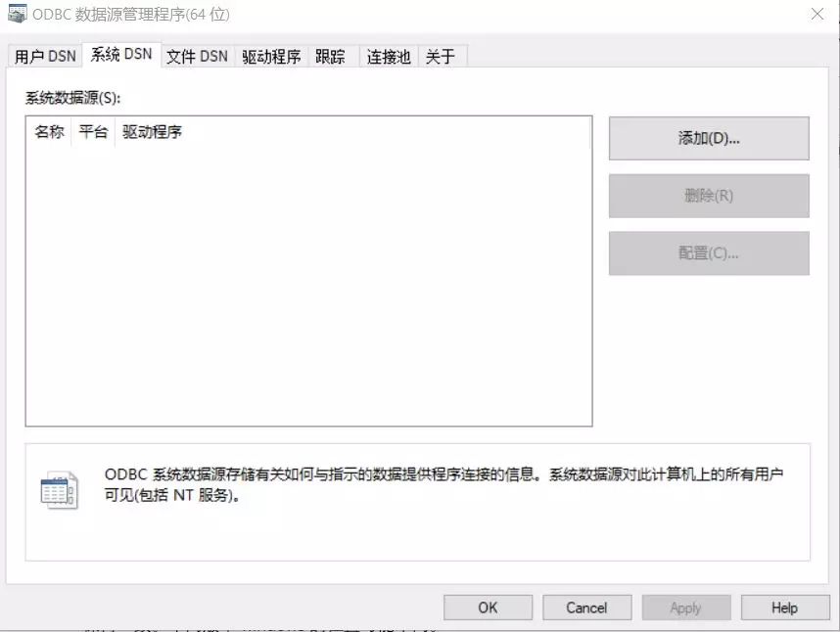The width and height of the screenshot is (840, 632).
Task: Switch to the 跟踪 tab
Action: coord(331,56)
